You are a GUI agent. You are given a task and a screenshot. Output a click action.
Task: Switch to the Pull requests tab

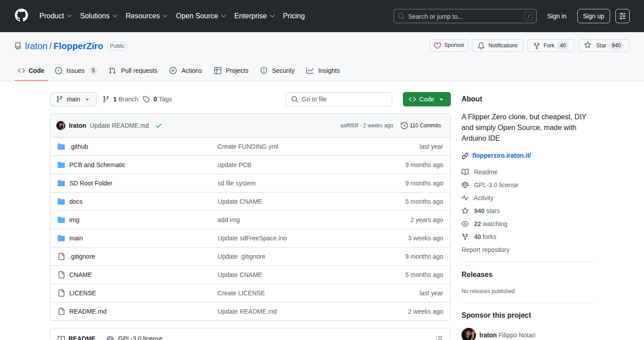pyautogui.click(x=133, y=71)
